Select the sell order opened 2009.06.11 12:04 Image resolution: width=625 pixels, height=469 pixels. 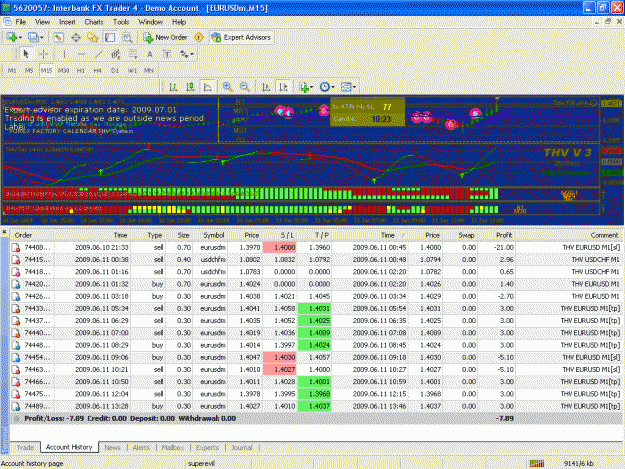click(316, 394)
